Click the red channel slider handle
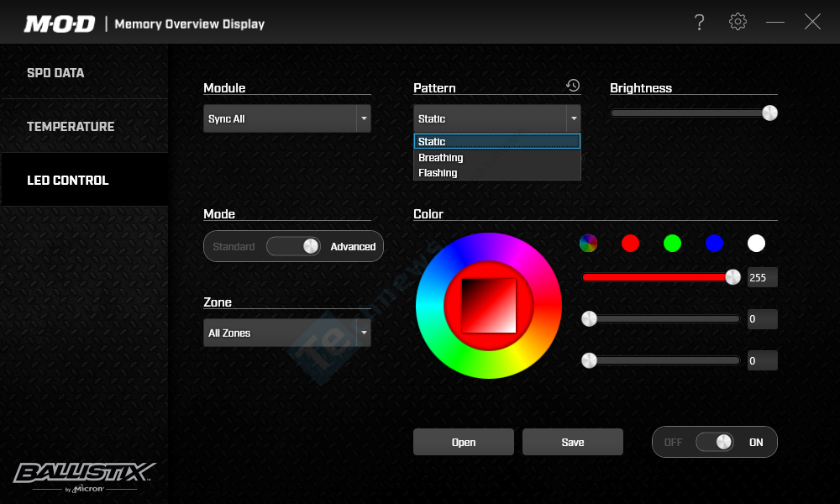840x504 pixels. tap(732, 277)
